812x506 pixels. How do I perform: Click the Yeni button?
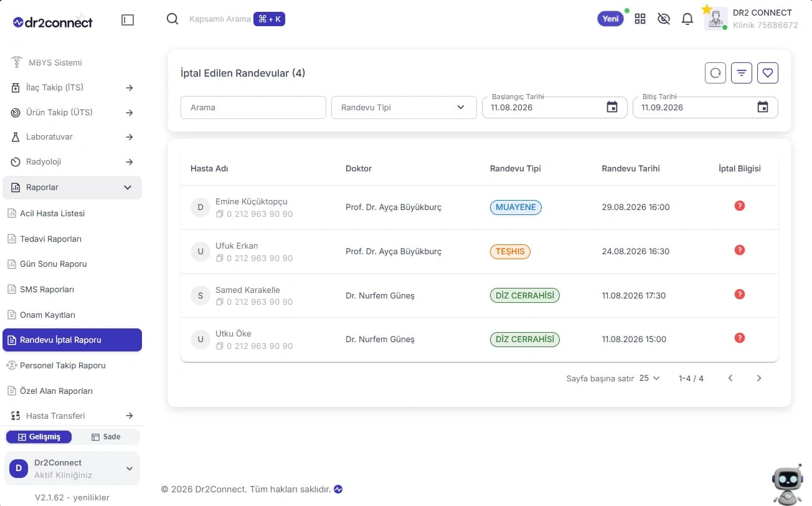coord(610,19)
